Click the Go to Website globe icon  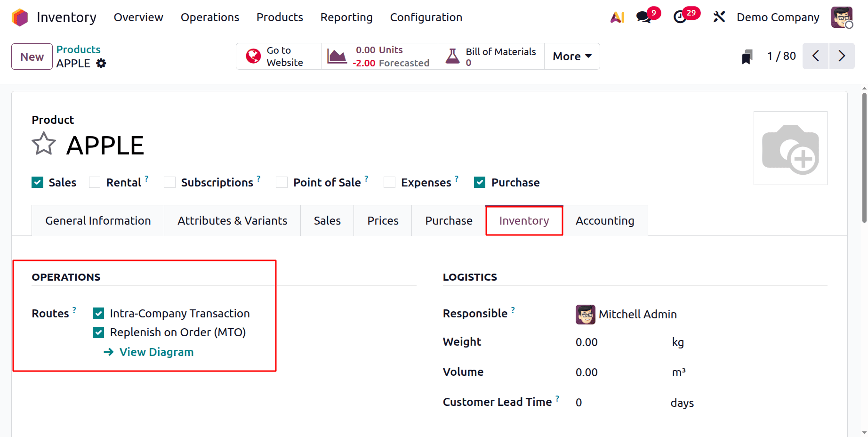253,56
